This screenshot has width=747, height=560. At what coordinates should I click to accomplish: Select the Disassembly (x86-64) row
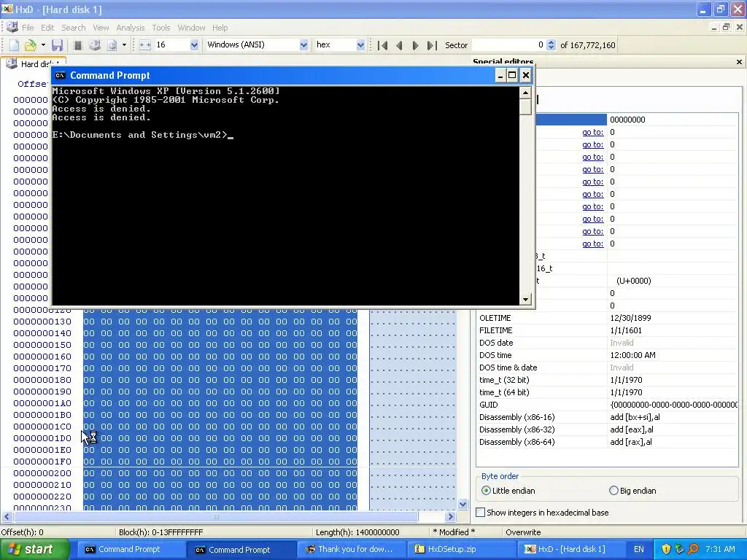click(608, 441)
